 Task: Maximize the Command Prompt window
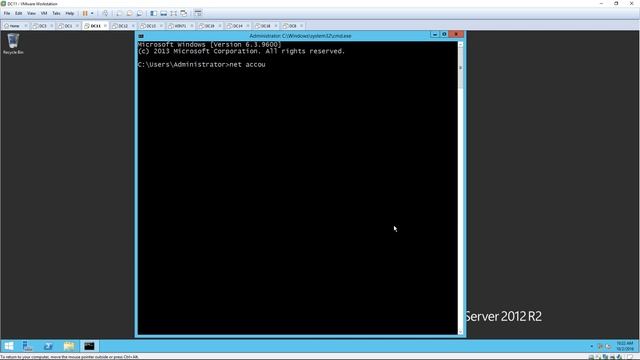pos(444,35)
